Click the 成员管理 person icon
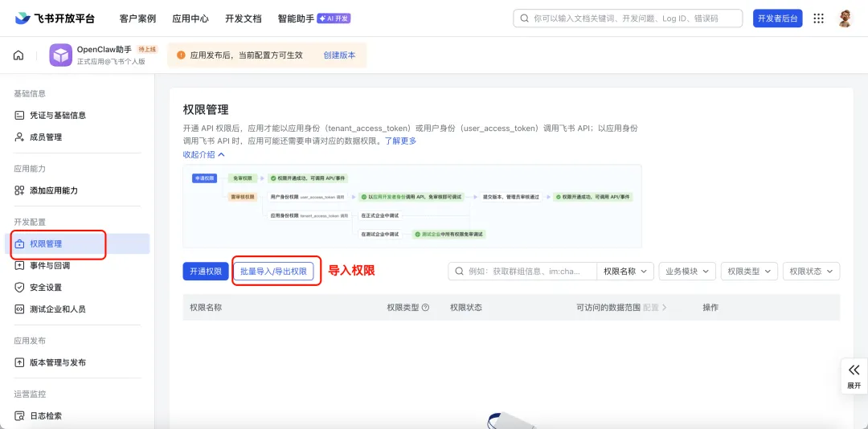The image size is (868, 429). pos(19,137)
